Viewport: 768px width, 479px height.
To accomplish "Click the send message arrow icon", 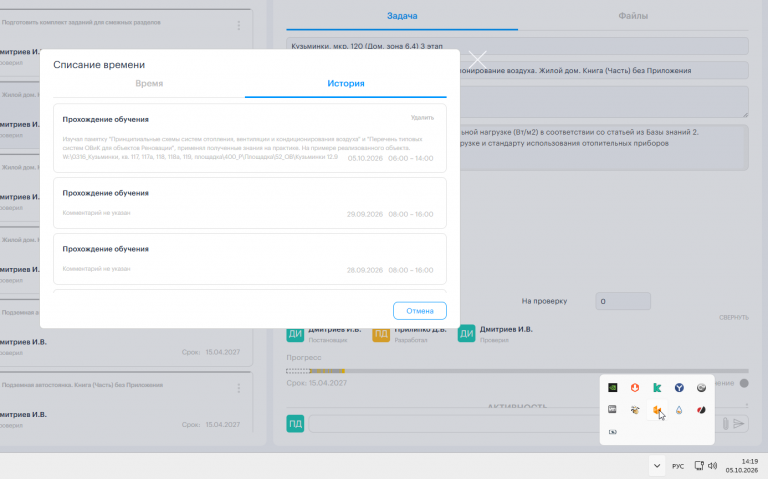I will (x=739, y=424).
